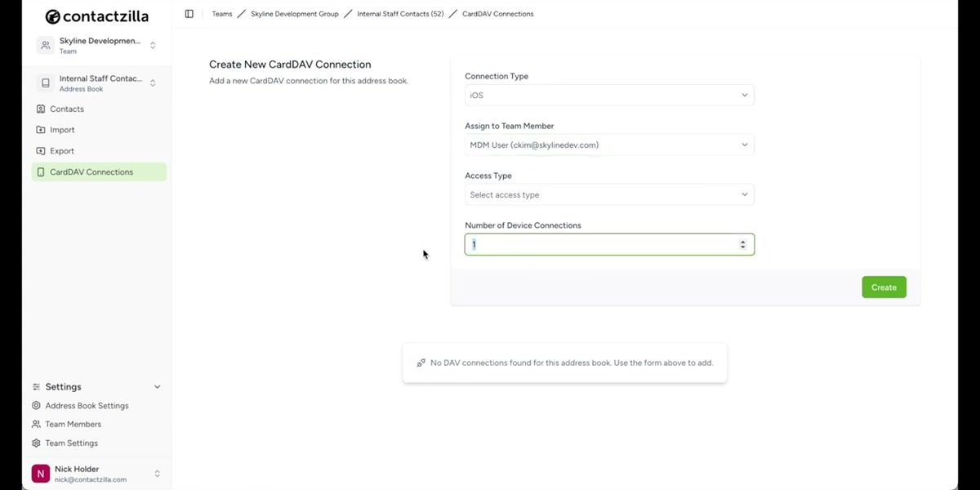Image resolution: width=980 pixels, height=490 pixels.
Task: Open the Nick Holder account switcher
Action: point(156,473)
